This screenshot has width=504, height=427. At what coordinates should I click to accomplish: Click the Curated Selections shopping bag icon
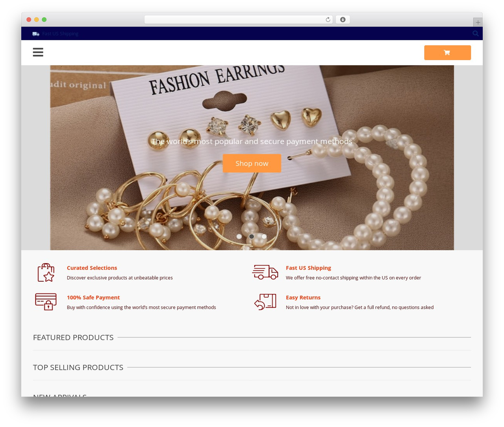pyautogui.click(x=46, y=273)
